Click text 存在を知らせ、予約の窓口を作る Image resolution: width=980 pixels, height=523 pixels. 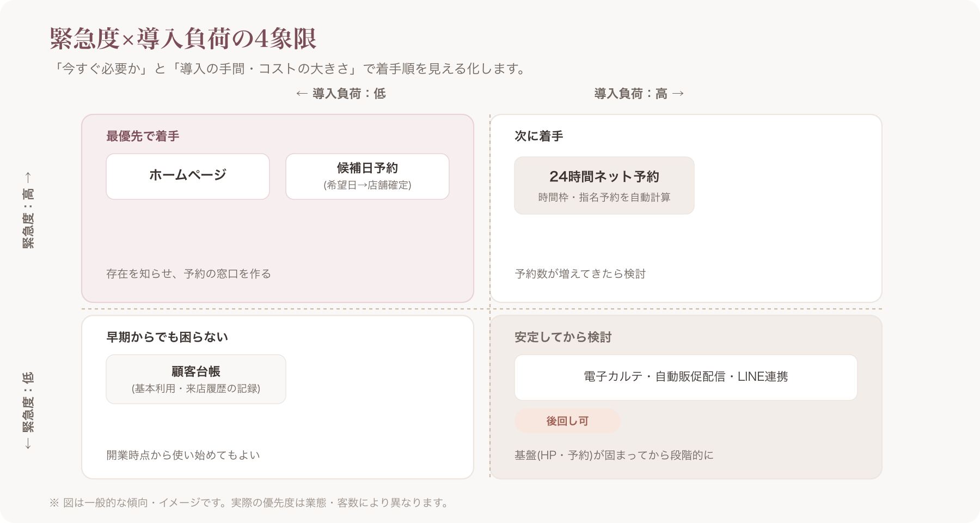coord(188,273)
